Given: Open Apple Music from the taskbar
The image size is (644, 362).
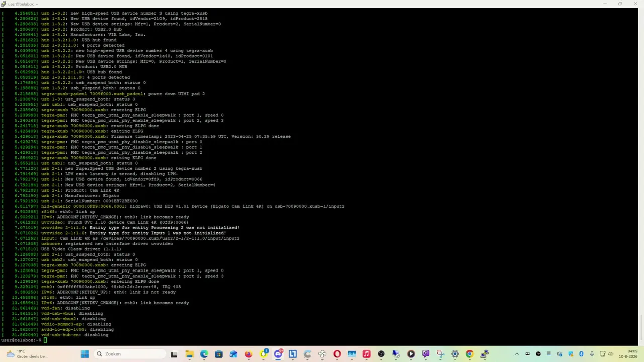Looking at the screenshot, I should pyautogui.click(x=366, y=354).
